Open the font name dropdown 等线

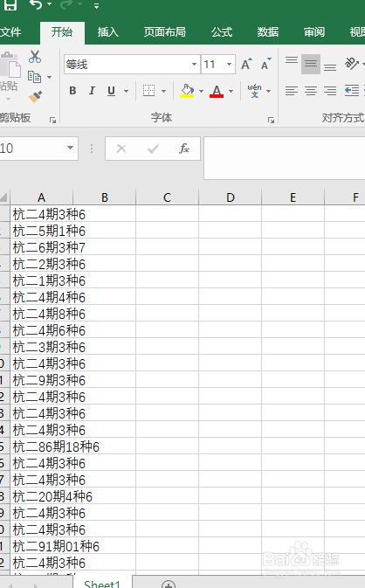click(x=194, y=64)
